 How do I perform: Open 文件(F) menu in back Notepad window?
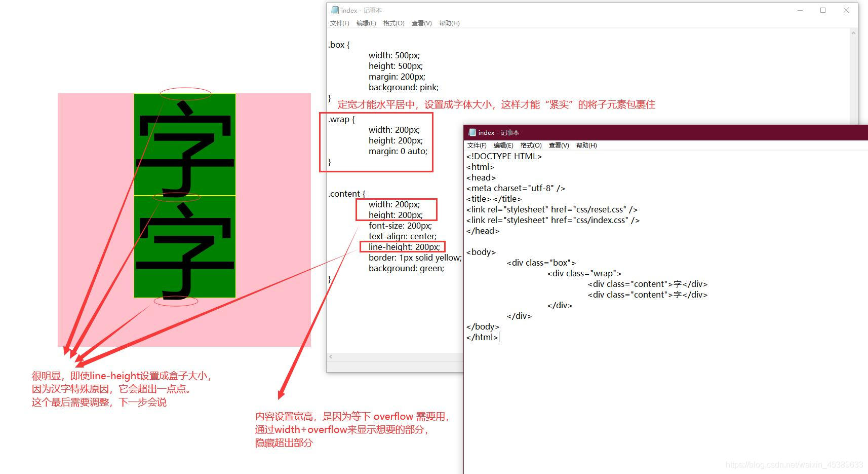(x=339, y=23)
